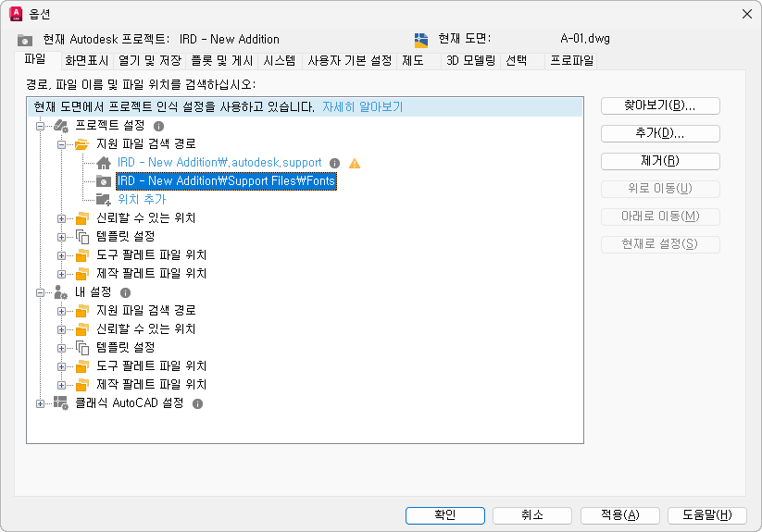762x532 pixels.
Task: Click info icon after .autodesk.support path
Action: click(x=334, y=163)
